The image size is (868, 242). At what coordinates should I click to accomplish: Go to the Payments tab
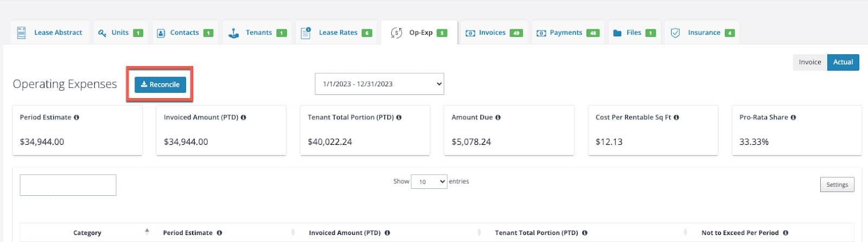click(x=567, y=33)
